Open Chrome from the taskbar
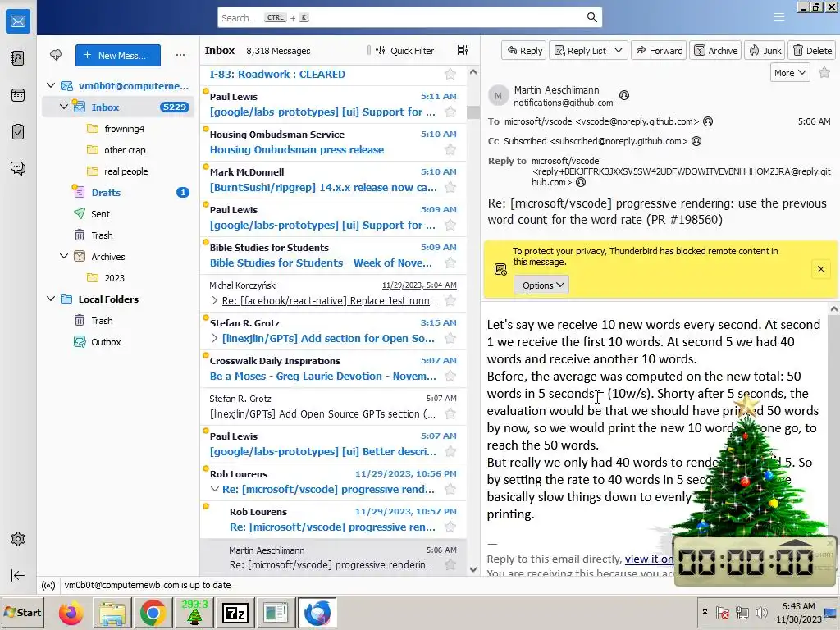 (x=153, y=613)
